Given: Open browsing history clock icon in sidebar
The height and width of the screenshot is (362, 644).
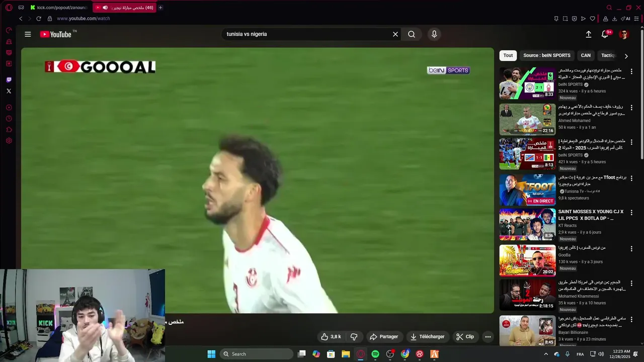Looking at the screenshot, I should (9, 119).
